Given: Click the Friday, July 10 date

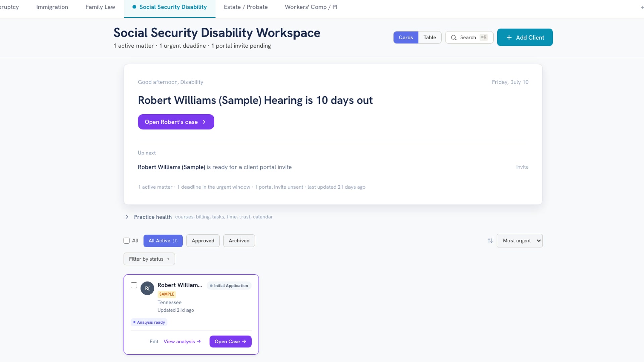Looking at the screenshot, I should (510, 82).
